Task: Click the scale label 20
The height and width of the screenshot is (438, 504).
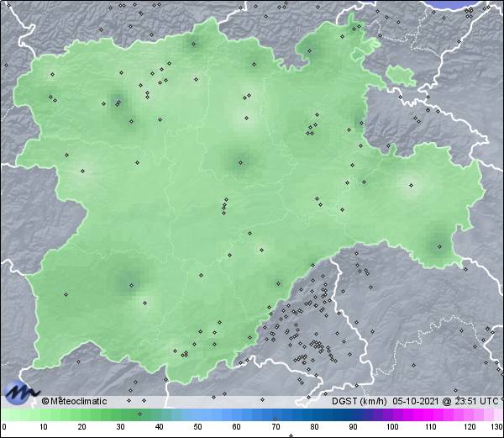Action: [x=82, y=427]
